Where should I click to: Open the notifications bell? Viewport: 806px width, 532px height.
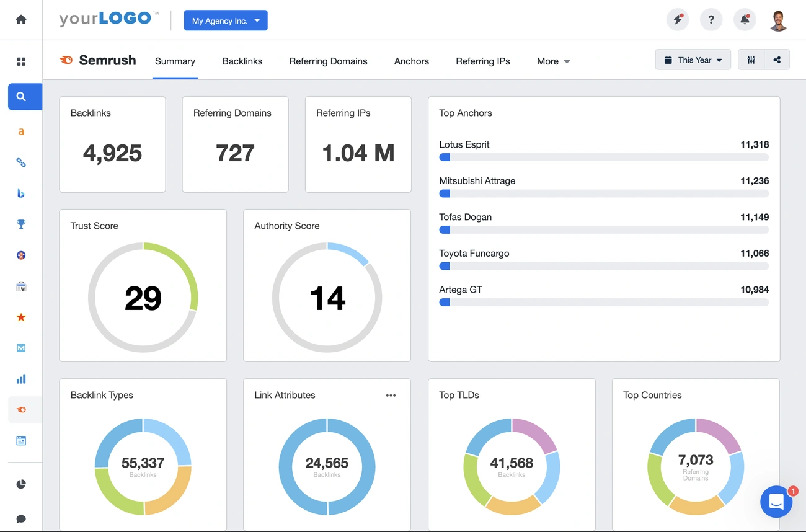pyautogui.click(x=745, y=20)
